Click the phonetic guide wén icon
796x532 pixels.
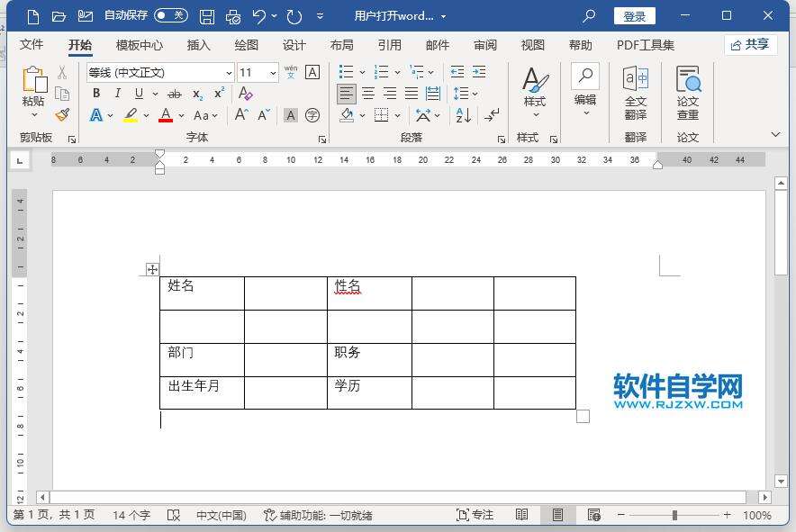(291, 72)
